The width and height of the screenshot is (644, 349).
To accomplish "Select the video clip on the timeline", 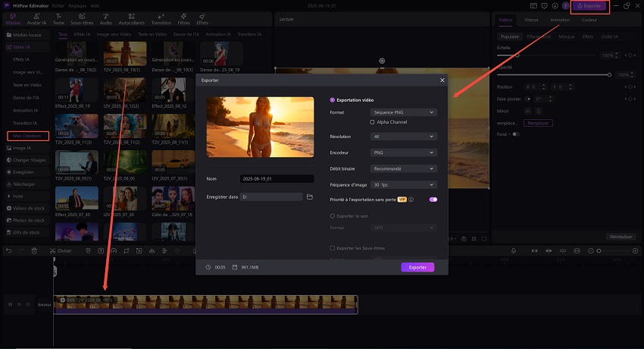I will click(206, 304).
